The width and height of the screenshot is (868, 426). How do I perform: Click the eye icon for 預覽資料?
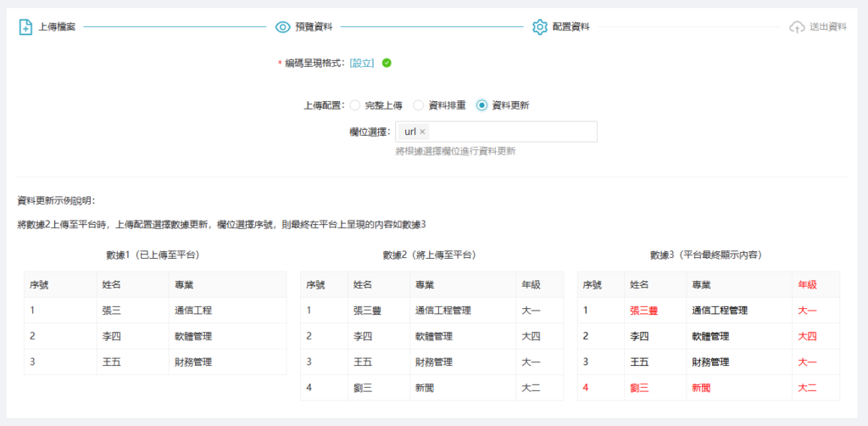point(283,27)
